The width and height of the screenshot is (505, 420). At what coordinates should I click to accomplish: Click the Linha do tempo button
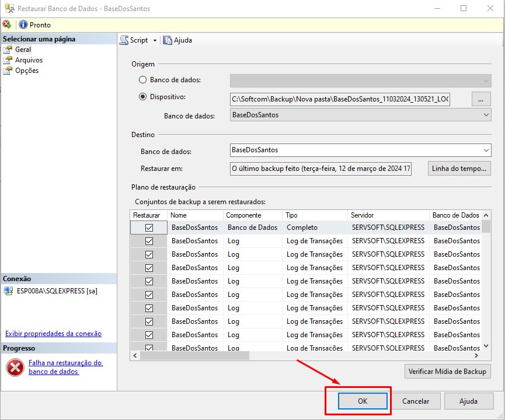click(x=459, y=169)
